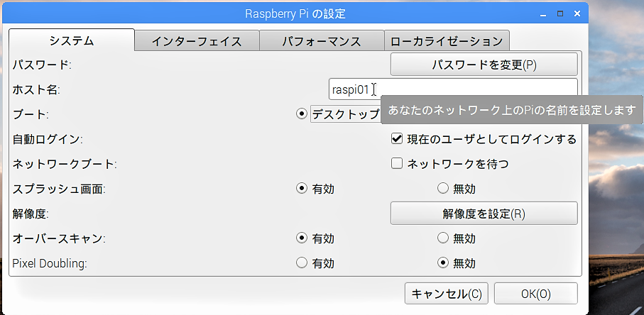Focus the ホスト名 field containing raspi01
The height and width of the screenshot is (315, 644).
coord(453,89)
